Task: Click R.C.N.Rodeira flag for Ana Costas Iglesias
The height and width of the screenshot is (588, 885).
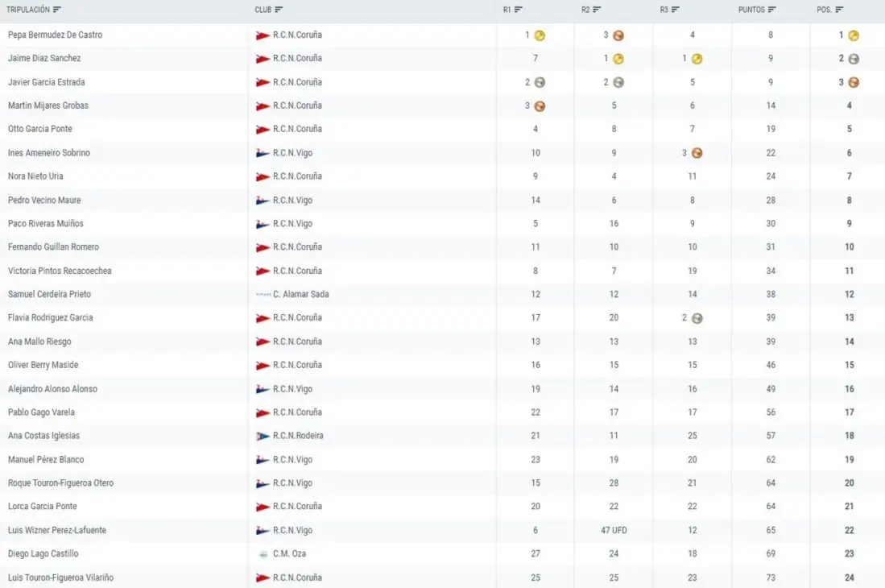Action: 263,437
